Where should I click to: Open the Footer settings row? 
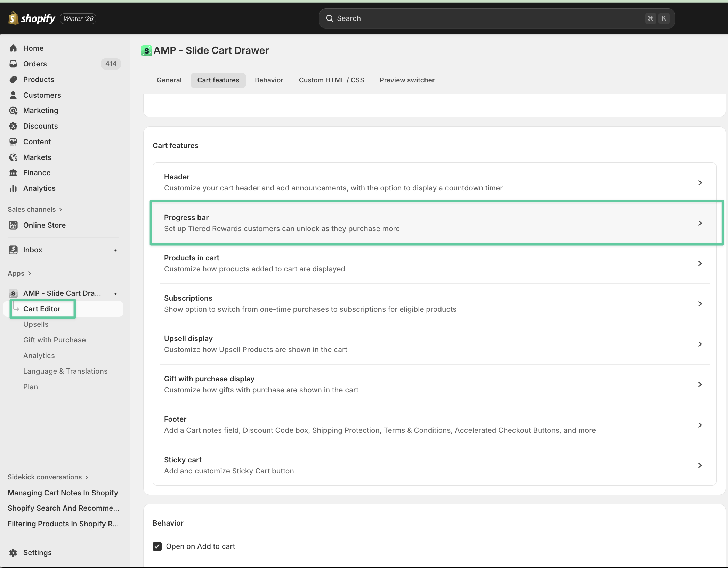434,425
